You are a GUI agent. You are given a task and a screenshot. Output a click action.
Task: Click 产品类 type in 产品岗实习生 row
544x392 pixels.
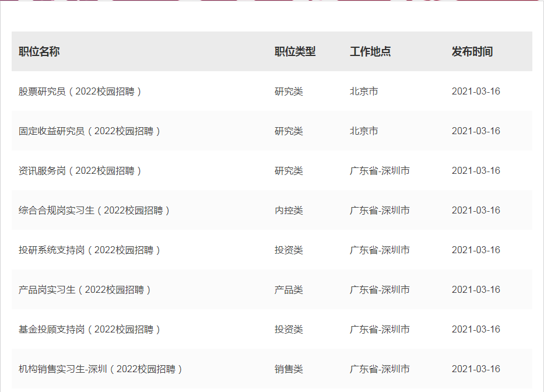[x=289, y=290]
